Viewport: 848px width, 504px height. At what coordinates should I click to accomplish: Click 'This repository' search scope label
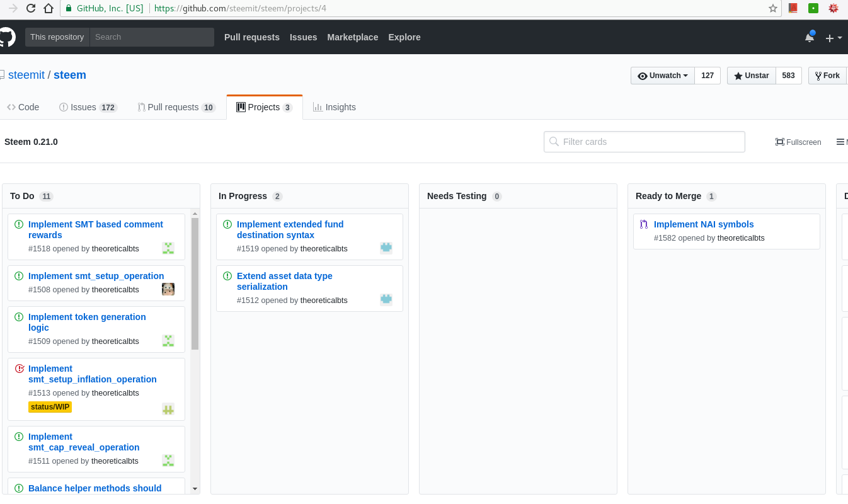tap(57, 37)
